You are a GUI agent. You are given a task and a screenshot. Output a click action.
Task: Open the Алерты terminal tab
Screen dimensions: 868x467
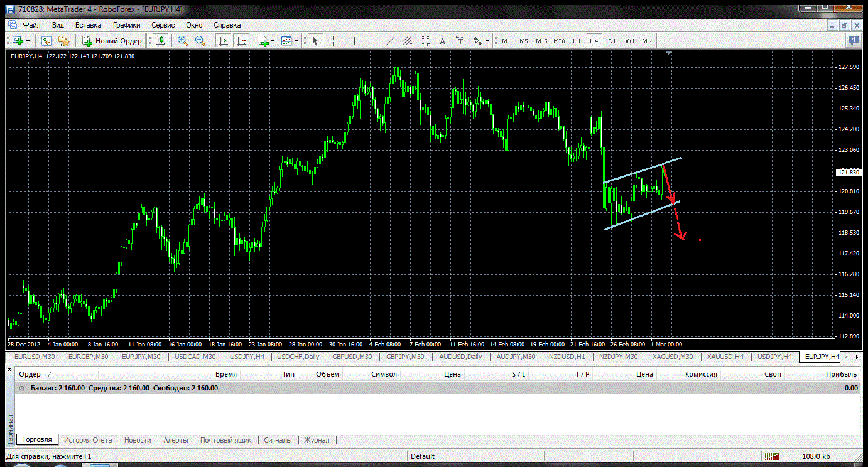176,440
